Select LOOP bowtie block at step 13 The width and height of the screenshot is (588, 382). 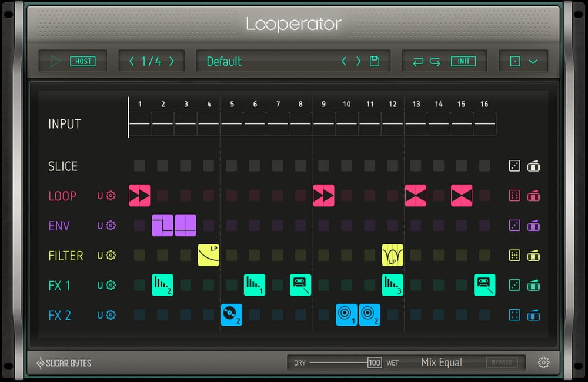[416, 195]
